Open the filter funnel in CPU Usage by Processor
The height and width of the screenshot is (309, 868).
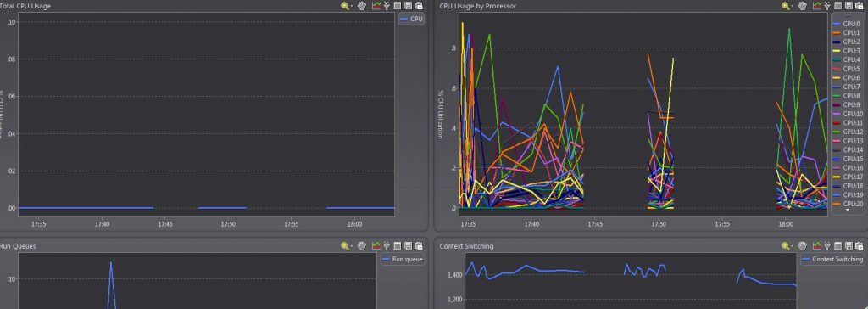[x=828, y=6]
